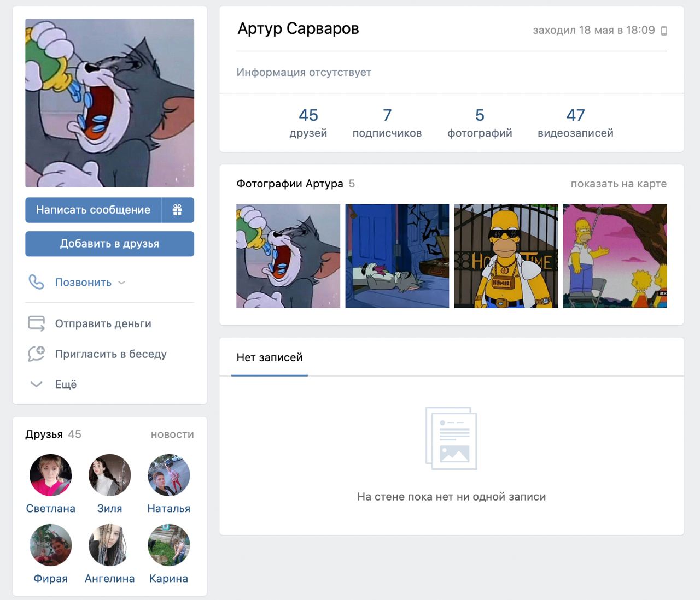Image resolution: width=700 pixels, height=600 pixels.
Task: Click Ангелина's friend avatar
Action: point(109,545)
